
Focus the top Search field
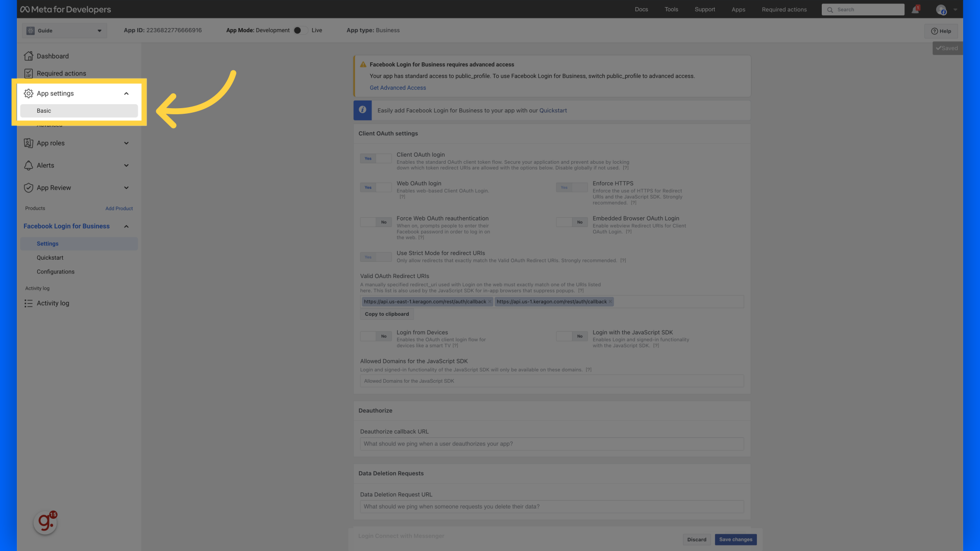point(863,10)
